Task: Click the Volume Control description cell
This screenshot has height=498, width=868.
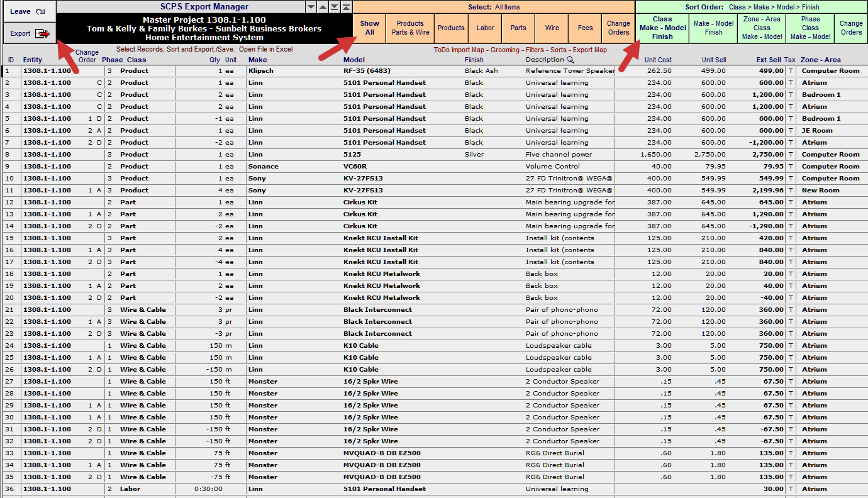Action: pos(553,167)
